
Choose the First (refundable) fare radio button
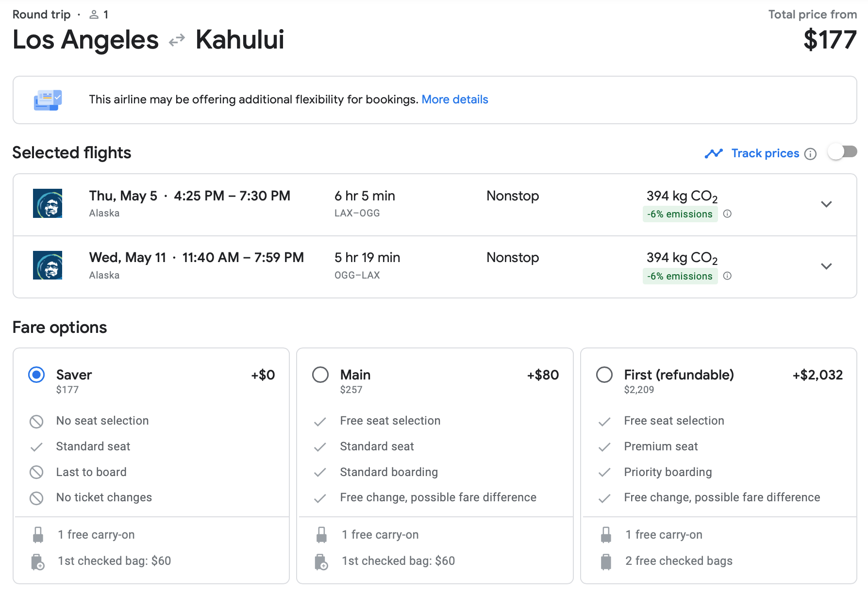point(604,375)
